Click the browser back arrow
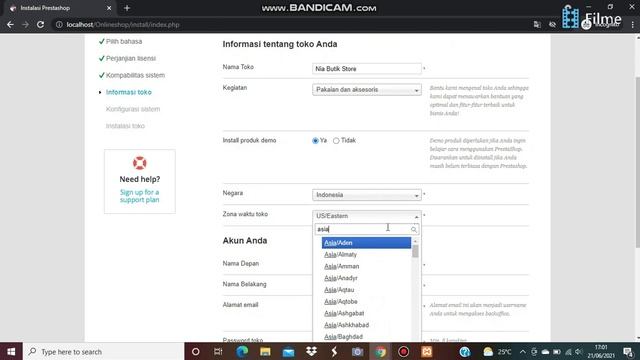Image resolution: width=640 pixels, height=360 pixels. coord(10,24)
